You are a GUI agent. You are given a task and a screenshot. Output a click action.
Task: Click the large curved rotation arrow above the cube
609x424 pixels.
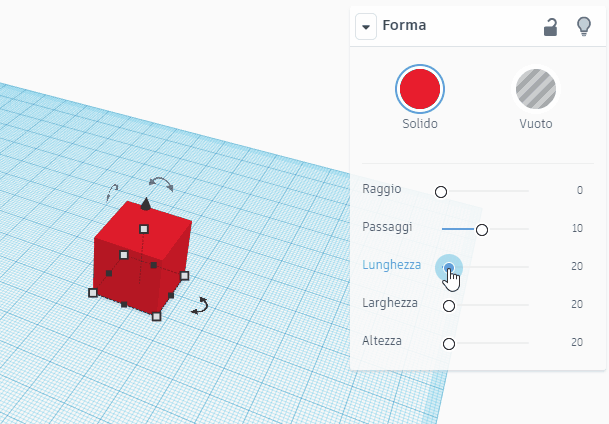[160, 183]
